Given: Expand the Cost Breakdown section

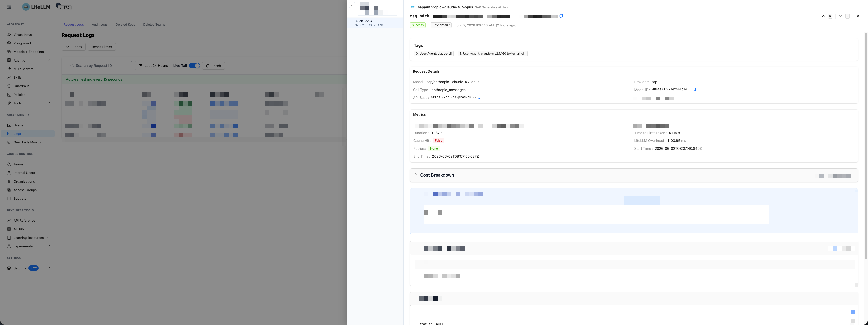Looking at the screenshot, I should [x=634, y=175].
